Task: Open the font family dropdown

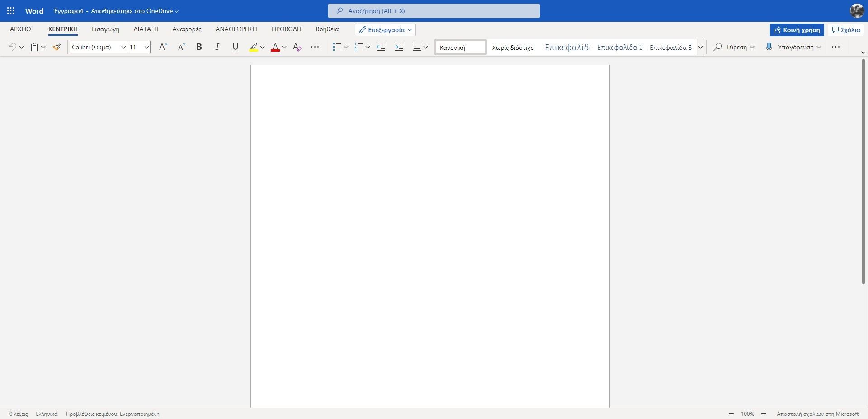Action: click(123, 47)
